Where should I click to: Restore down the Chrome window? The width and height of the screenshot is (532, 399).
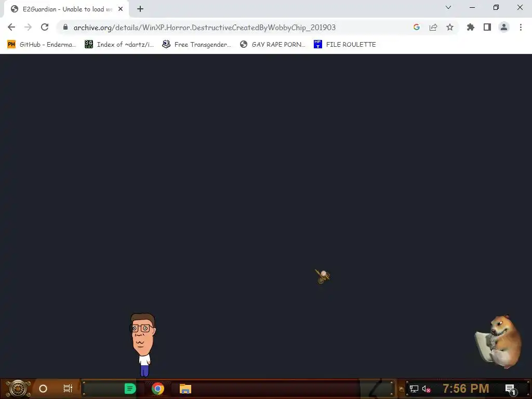tap(496, 7)
